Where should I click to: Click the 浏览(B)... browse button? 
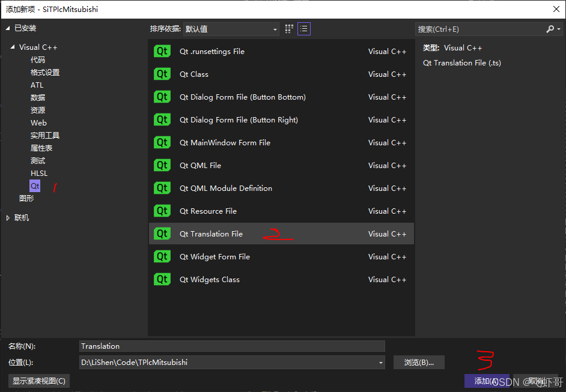419,363
